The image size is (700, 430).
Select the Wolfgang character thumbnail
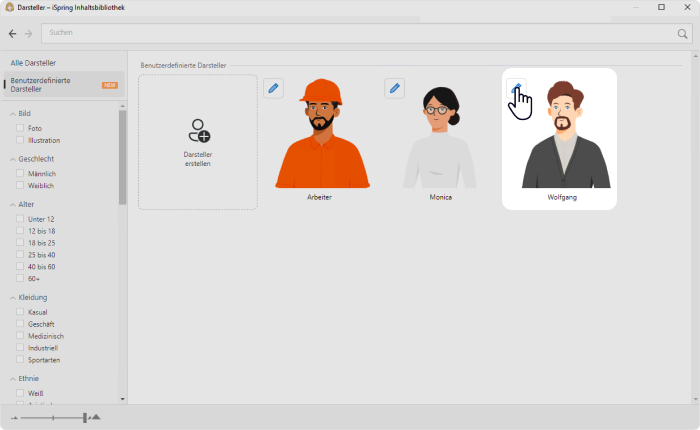566,134
